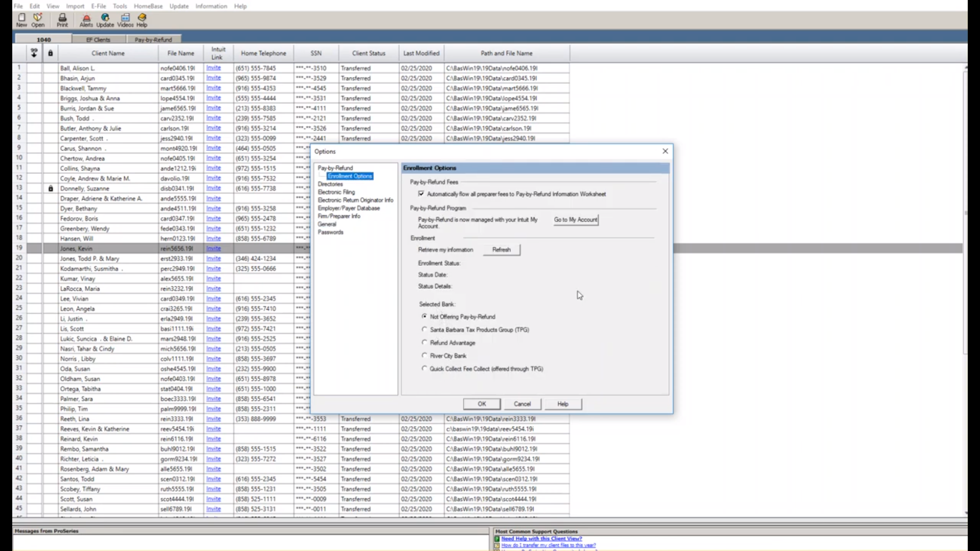Sort by Client Name column header
Image resolution: width=980 pixels, height=551 pixels.
pyautogui.click(x=108, y=53)
